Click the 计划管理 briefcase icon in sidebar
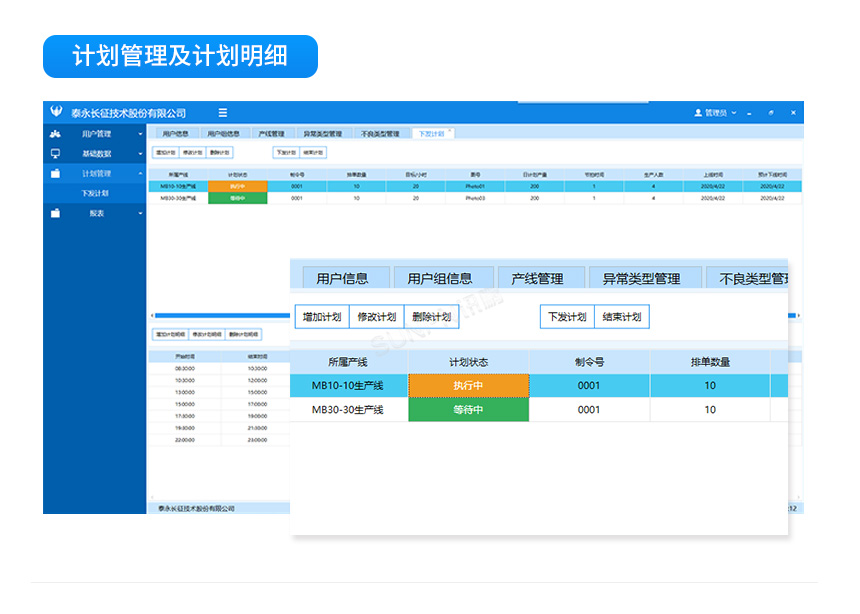 [x=56, y=174]
